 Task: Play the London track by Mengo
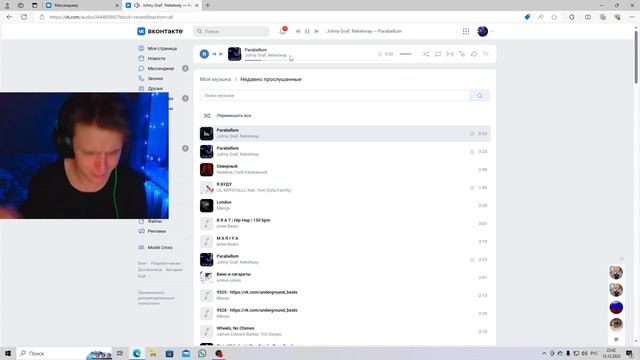coord(345,205)
